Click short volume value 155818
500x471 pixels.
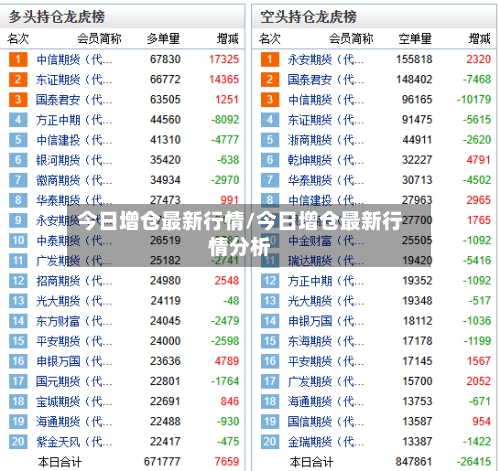[x=414, y=60]
